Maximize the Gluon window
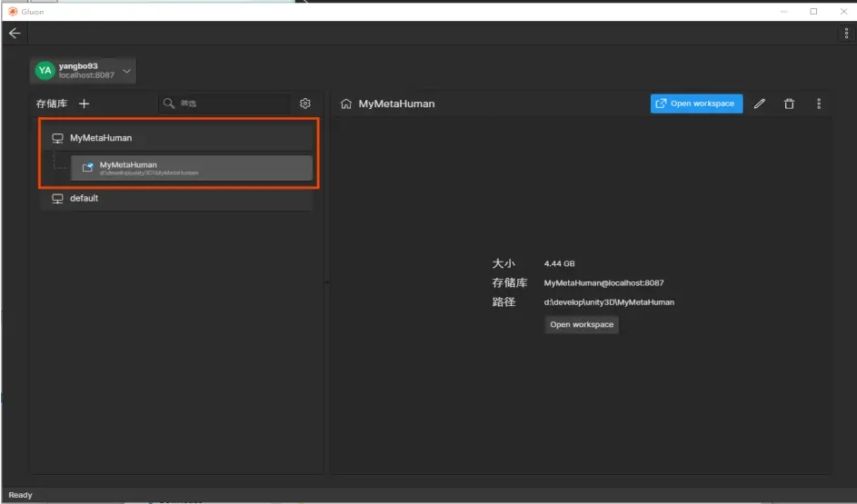 click(813, 11)
